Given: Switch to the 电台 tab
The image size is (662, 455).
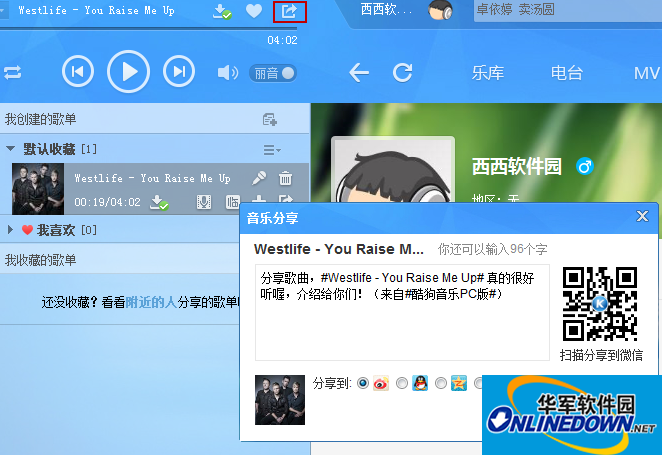Looking at the screenshot, I should (x=567, y=73).
